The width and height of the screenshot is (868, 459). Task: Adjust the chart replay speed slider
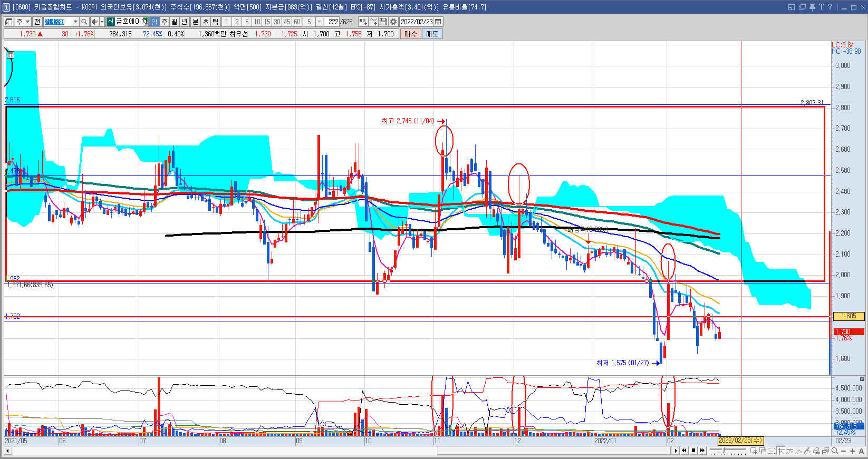[724, 451]
